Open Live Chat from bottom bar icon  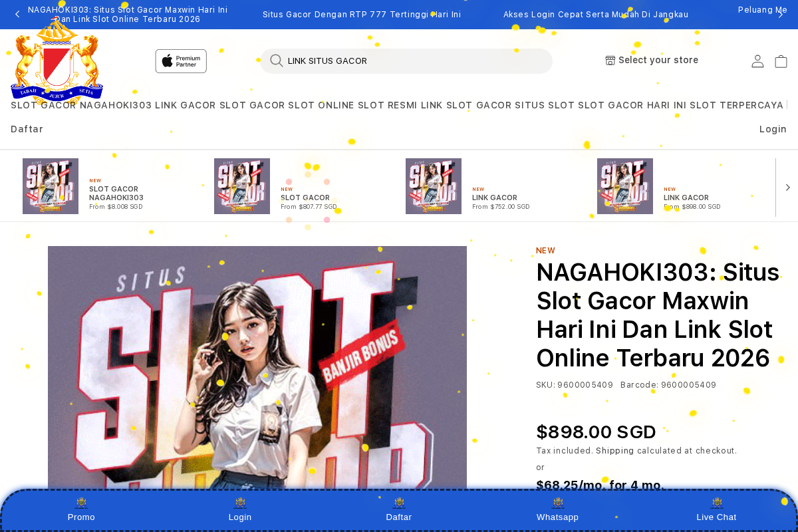pos(716,503)
